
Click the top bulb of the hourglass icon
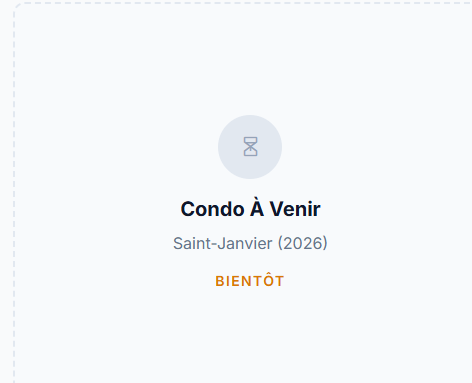pyautogui.click(x=250, y=141)
